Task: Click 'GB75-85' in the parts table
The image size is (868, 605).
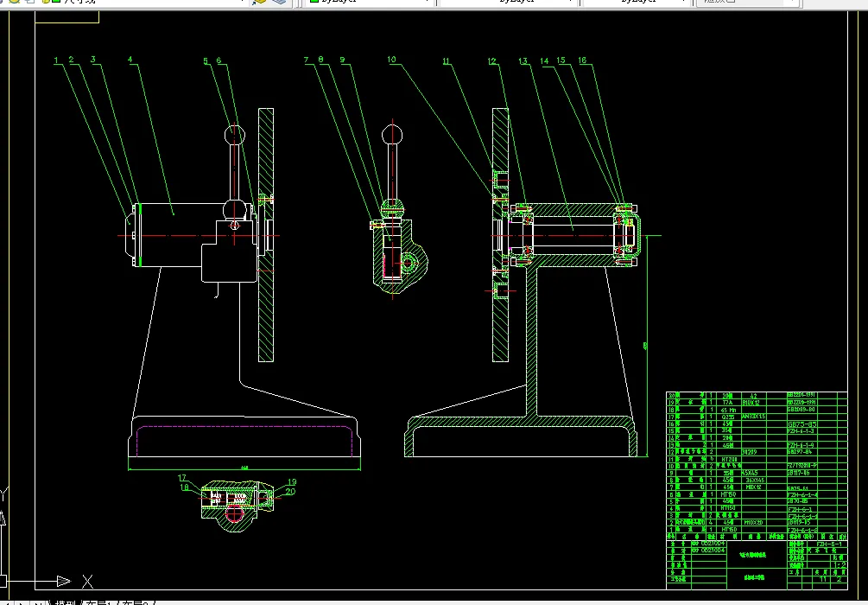Action: [x=802, y=423]
